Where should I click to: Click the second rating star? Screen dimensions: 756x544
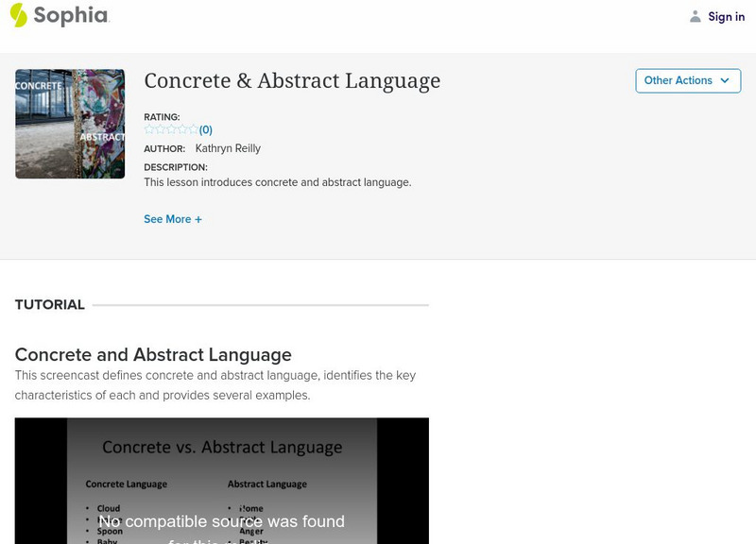point(160,129)
